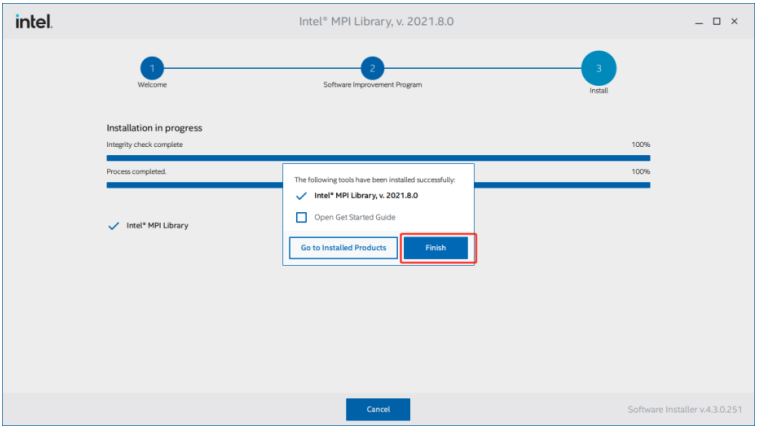Click the window title "Intel MPI Library, v. 2021.8.0"
Image resolution: width=760 pixels, height=431 pixels.
pos(376,21)
